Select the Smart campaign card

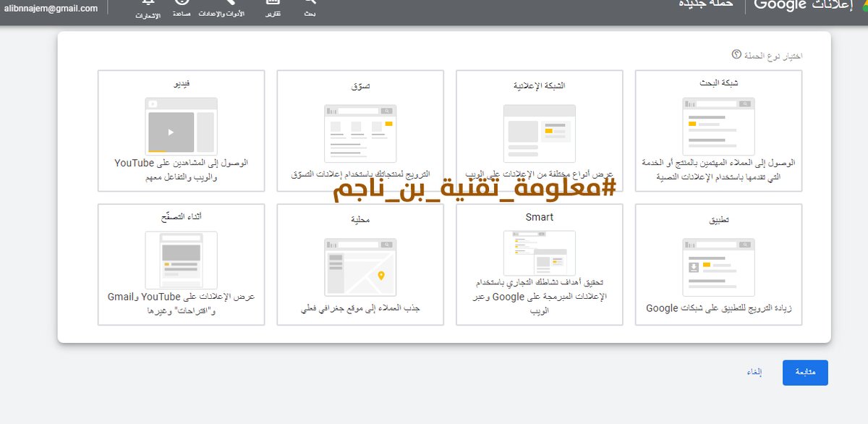click(x=540, y=264)
